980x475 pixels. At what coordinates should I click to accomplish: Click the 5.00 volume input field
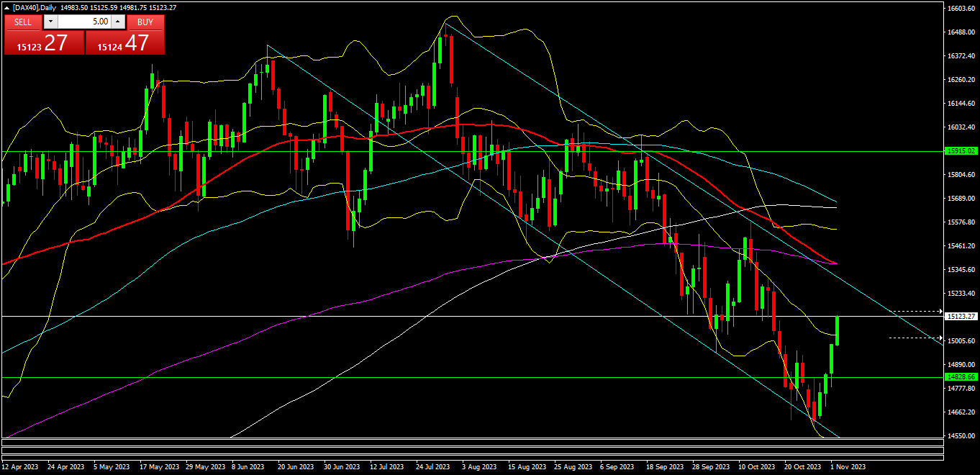point(83,22)
